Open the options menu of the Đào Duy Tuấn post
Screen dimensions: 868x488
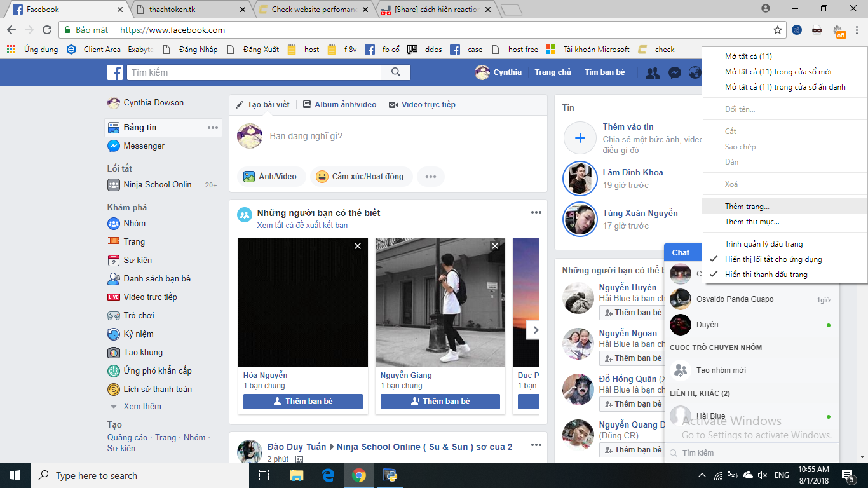[x=536, y=445]
